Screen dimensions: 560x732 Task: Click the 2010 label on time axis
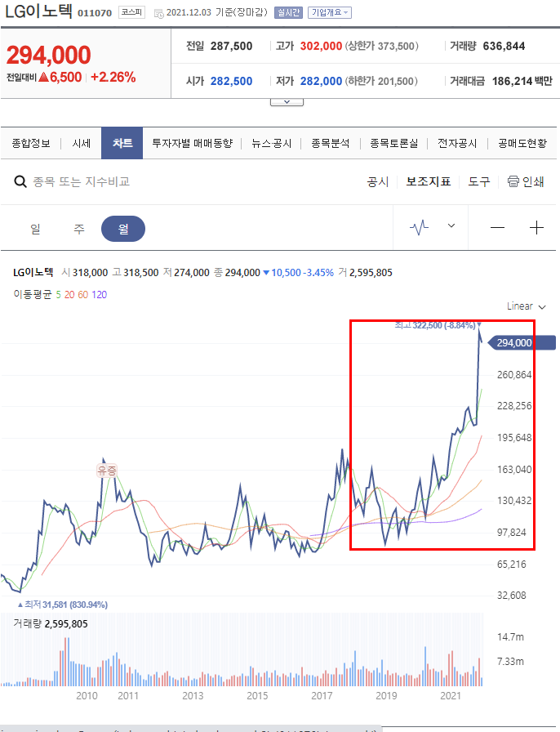pyautogui.click(x=87, y=695)
